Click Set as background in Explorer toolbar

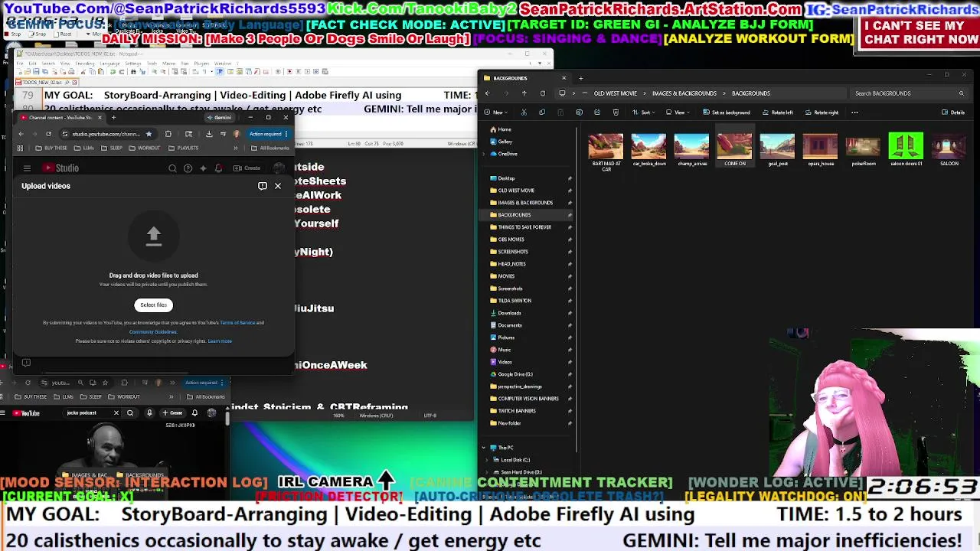point(727,112)
